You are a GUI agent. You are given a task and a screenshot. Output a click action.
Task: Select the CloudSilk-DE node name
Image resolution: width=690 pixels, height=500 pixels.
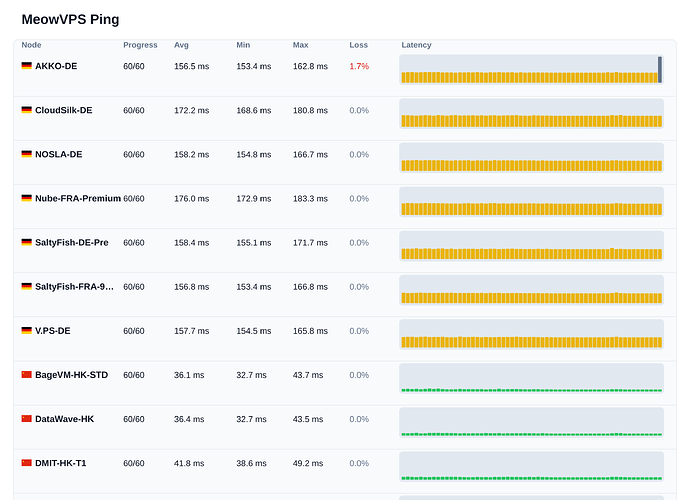(64, 110)
